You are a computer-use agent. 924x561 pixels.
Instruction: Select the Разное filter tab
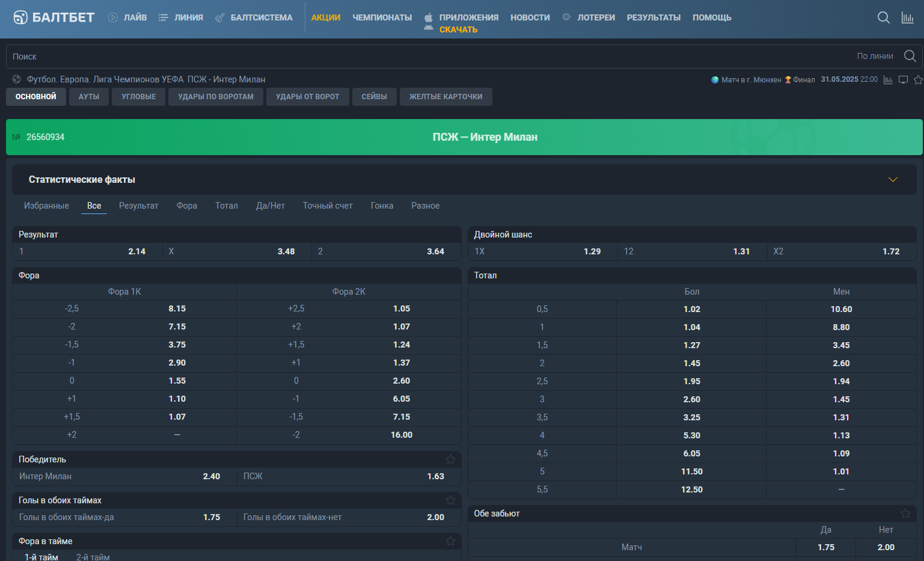click(x=426, y=206)
